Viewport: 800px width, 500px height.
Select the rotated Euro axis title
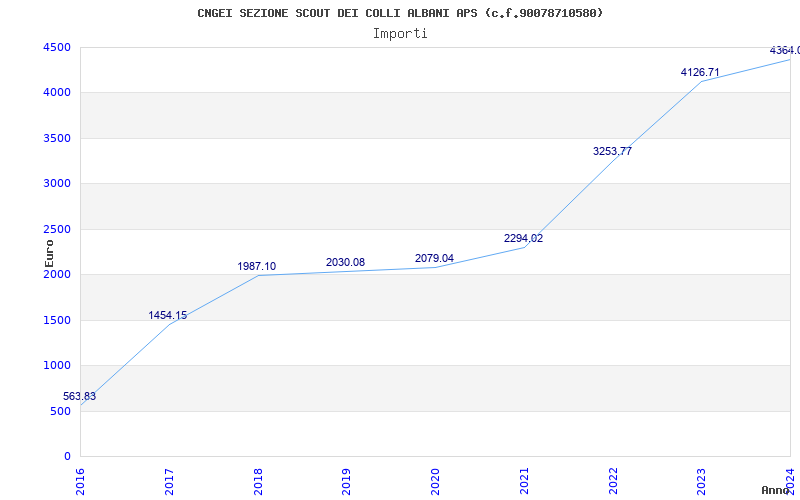point(49,253)
